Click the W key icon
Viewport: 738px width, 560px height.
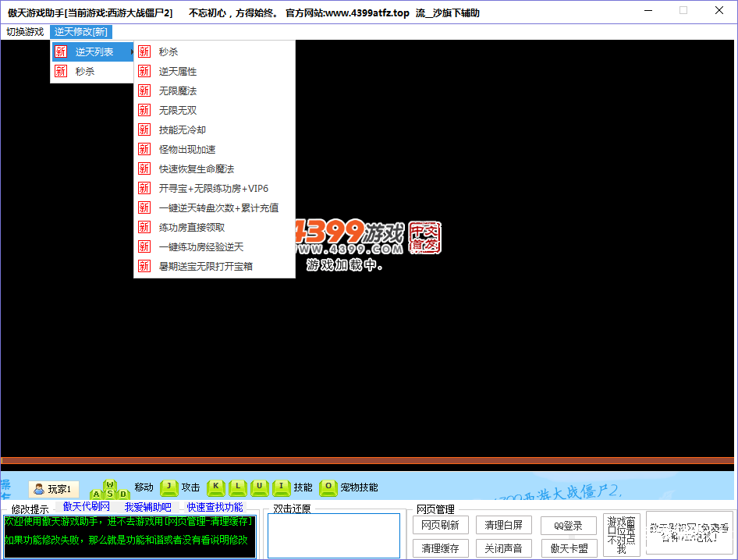click(110, 484)
